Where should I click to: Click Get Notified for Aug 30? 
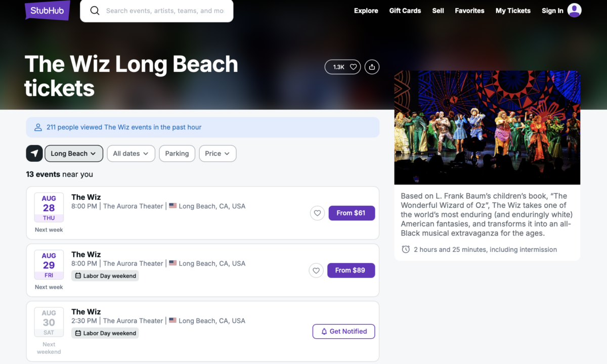pyautogui.click(x=343, y=332)
